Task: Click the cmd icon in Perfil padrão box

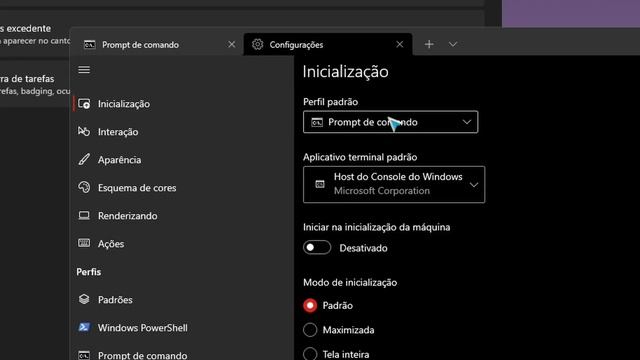Action: (x=317, y=122)
